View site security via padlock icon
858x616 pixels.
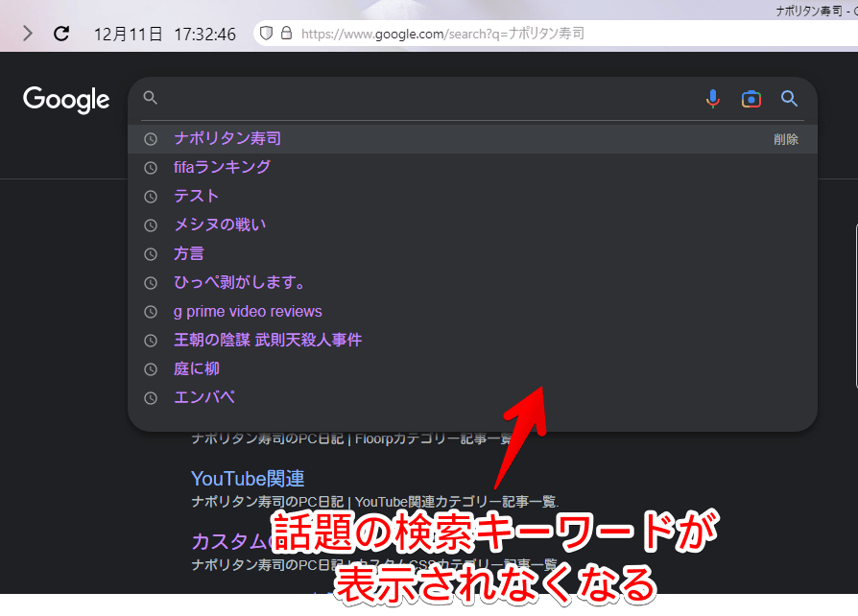click(x=286, y=33)
